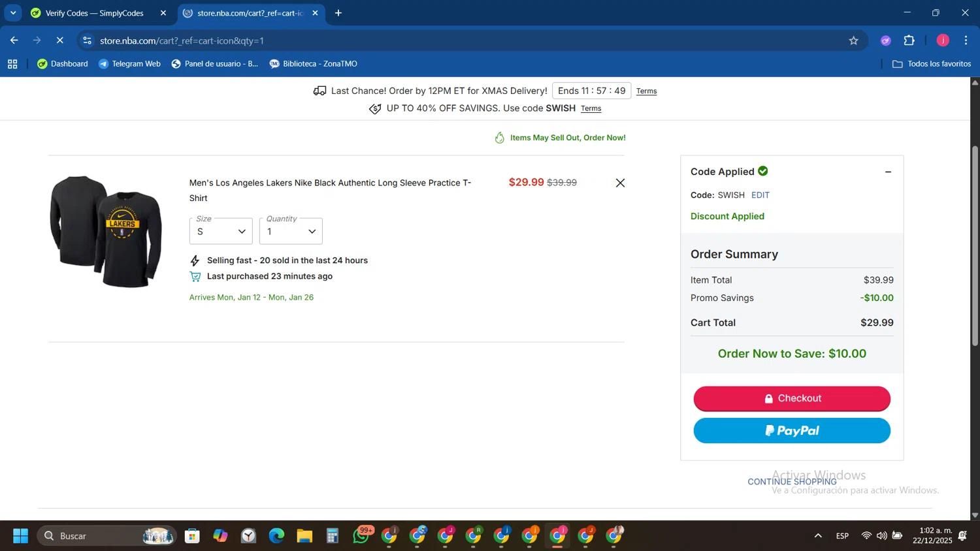The image size is (980, 551).
Task: Open the Wi-Fi network icon in tray
Action: click(x=866, y=536)
